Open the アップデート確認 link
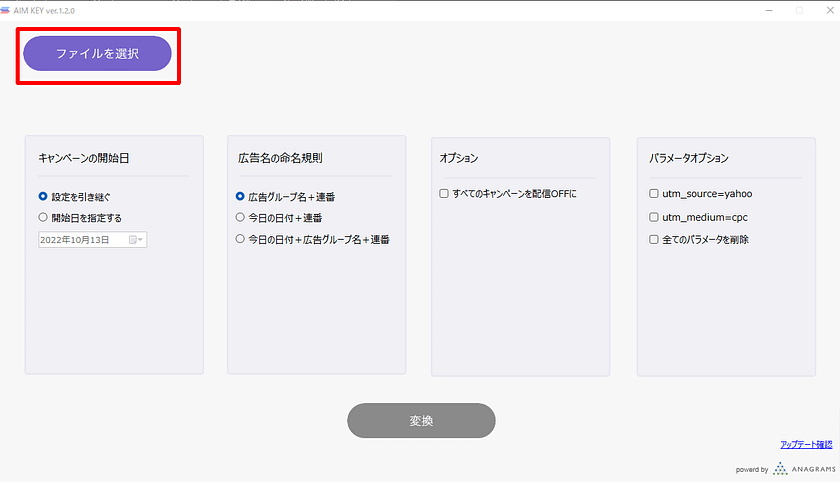The width and height of the screenshot is (840, 482). 805,444
